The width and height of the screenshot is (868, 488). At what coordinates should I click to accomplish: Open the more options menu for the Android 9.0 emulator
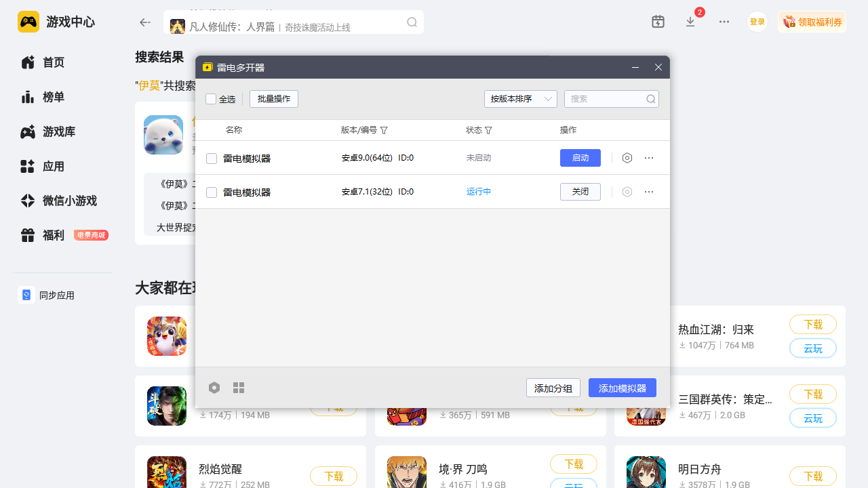649,158
